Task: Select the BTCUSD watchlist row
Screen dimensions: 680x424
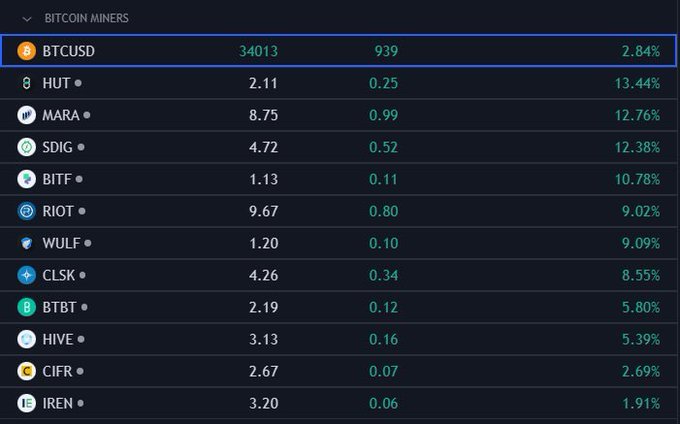Action: 340,51
